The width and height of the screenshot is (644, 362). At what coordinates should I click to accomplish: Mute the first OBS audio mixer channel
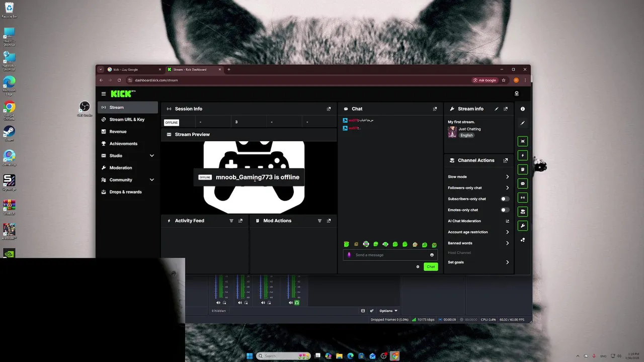[218, 303]
